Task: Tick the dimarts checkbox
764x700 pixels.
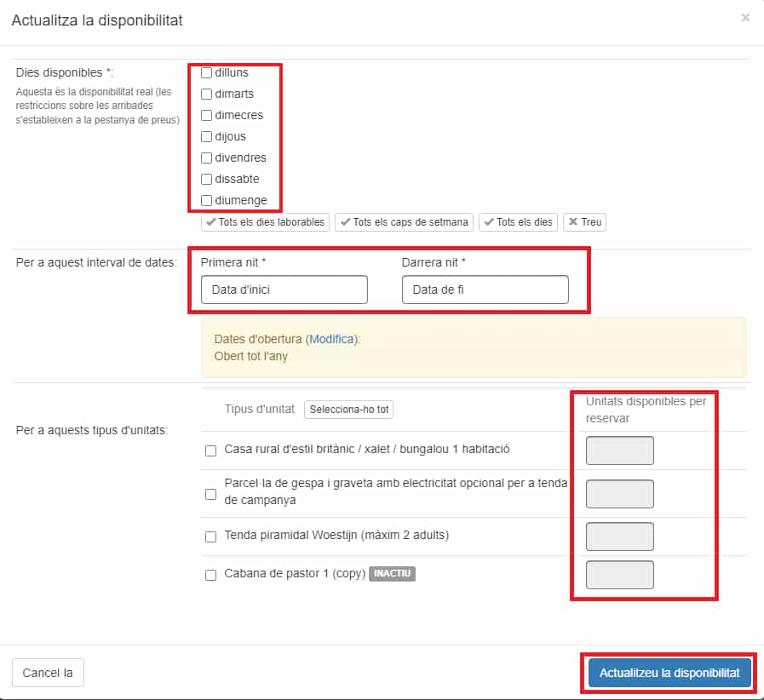Action: coord(207,94)
